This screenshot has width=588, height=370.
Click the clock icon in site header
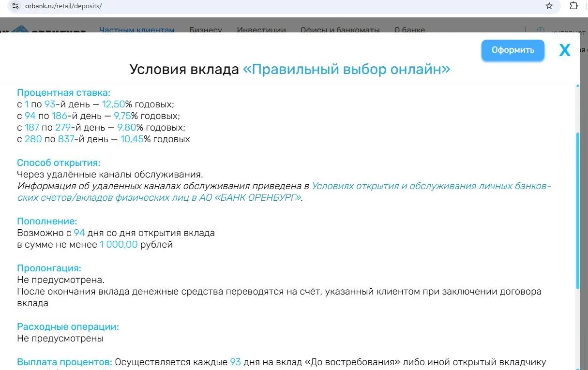[x=541, y=30]
